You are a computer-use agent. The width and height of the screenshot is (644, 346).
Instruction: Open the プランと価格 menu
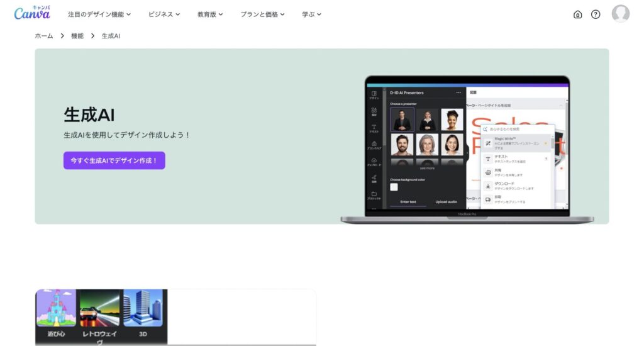(x=262, y=14)
